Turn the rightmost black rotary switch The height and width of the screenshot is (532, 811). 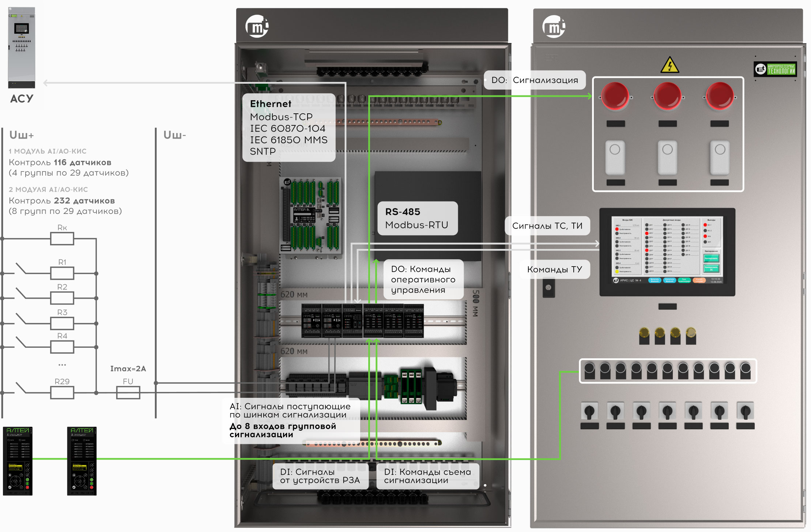tap(746, 412)
